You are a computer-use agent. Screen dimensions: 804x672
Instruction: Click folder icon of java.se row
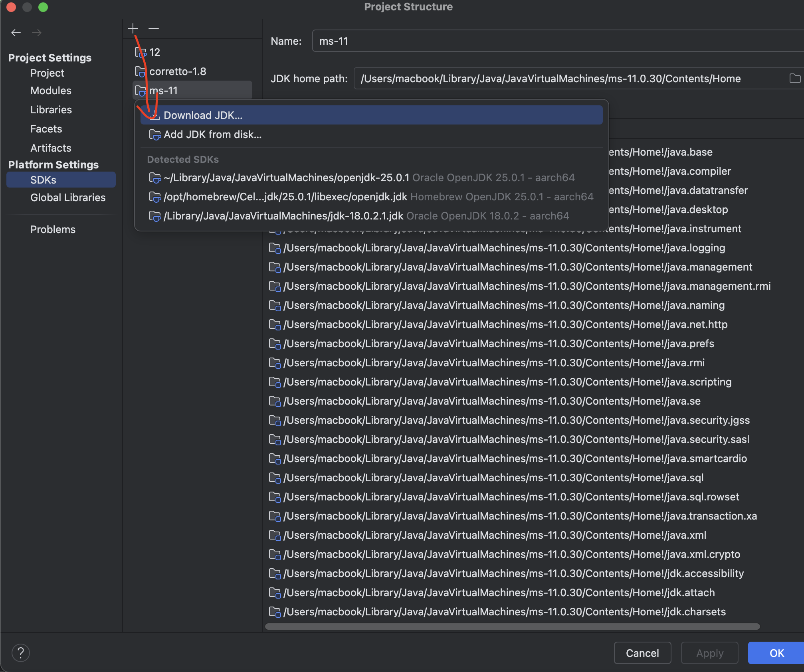(x=275, y=401)
